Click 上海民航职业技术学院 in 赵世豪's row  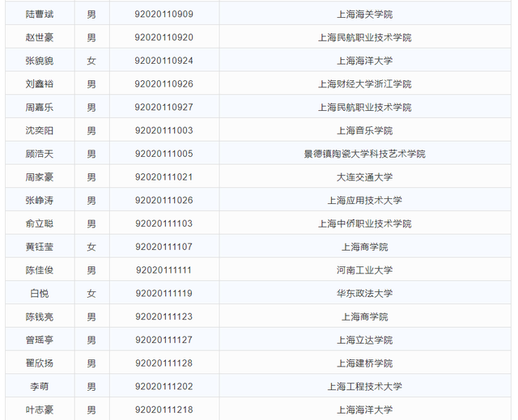tap(365, 37)
